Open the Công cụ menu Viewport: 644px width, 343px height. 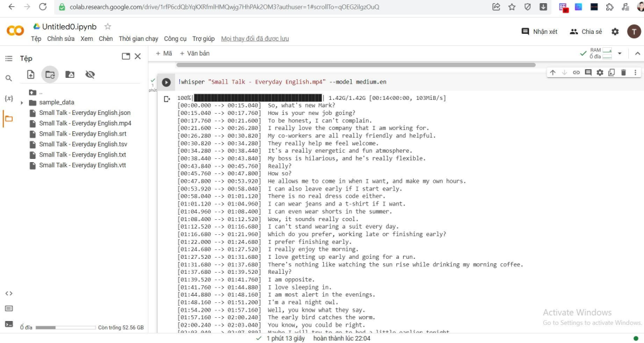[x=175, y=38]
